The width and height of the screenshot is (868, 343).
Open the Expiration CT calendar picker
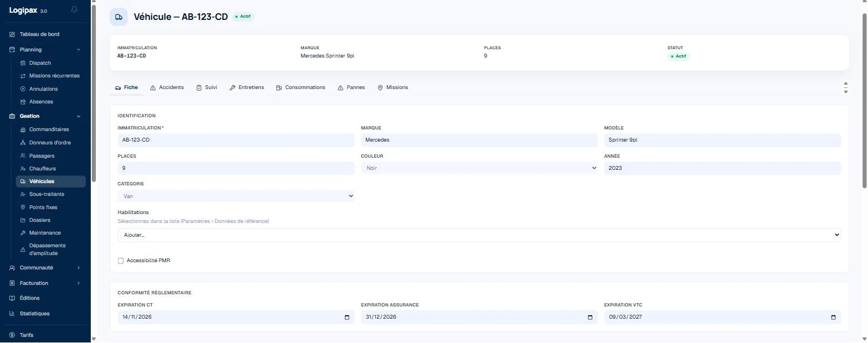pyautogui.click(x=347, y=318)
